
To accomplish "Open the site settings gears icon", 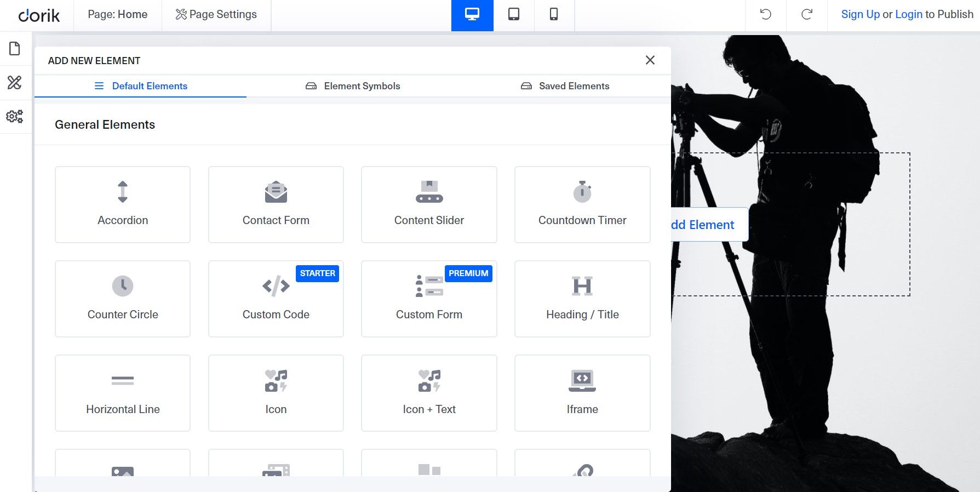I will [x=15, y=116].
